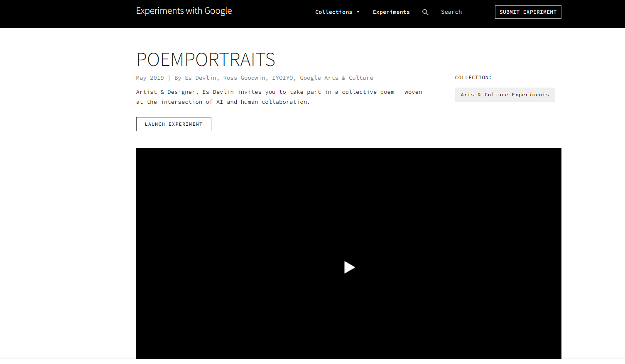The height and width of the screenshot is (364, 625).
Task: Click the POEMPORTRAITS page title
Action: tap(206, 60)
